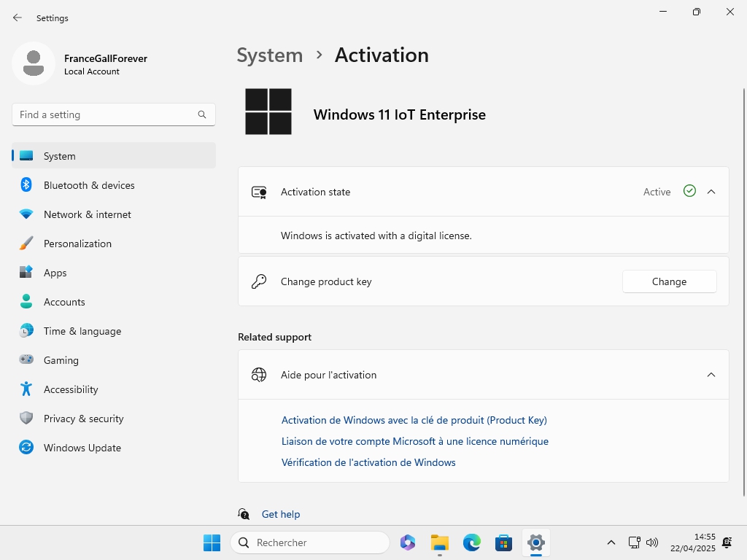747x560 pixels.
Task: Click the back arrow in Settings
Action: click(18, 17)
